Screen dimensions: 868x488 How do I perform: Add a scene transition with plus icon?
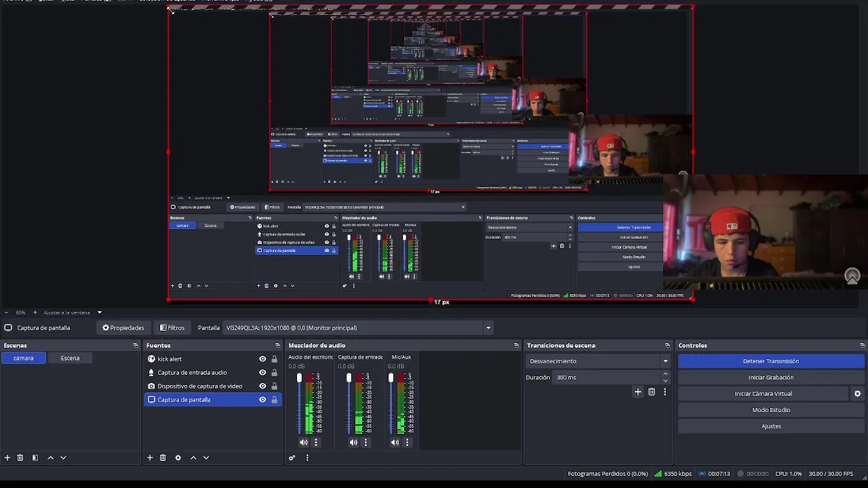637,392
